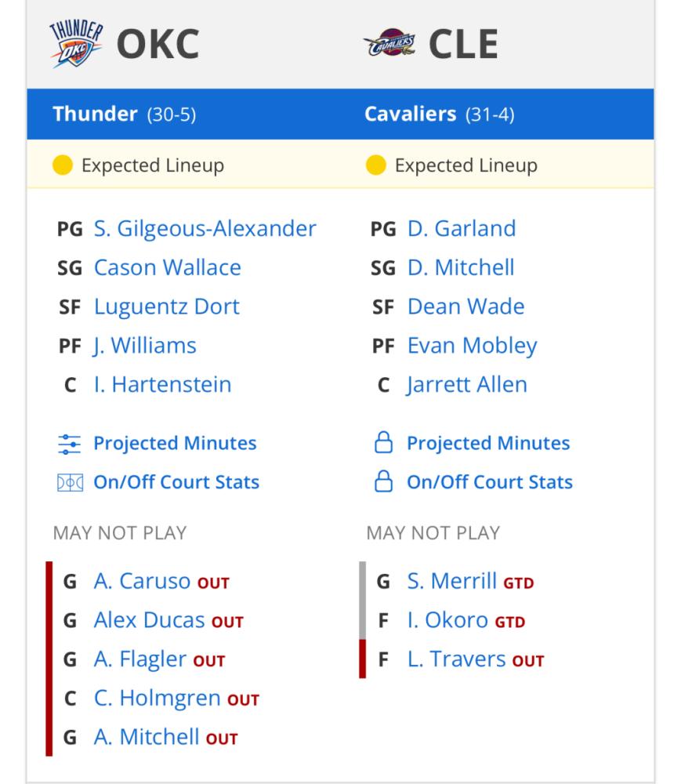The width and height of the screenshot is (681, 784).
Task: Open Thunder Projected Minutes
Action: [x=175, y=444]
